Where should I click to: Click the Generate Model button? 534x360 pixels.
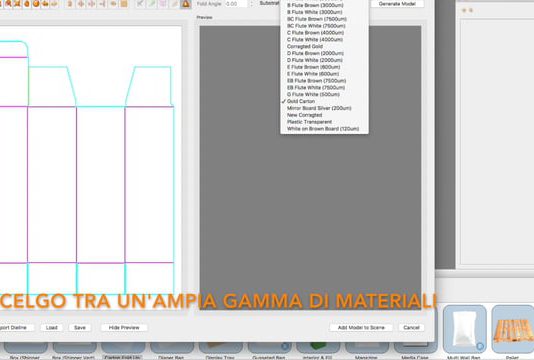click(397, 4)
